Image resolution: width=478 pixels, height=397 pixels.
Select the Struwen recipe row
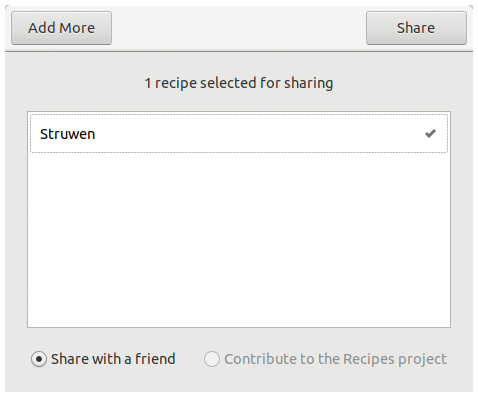239,134
